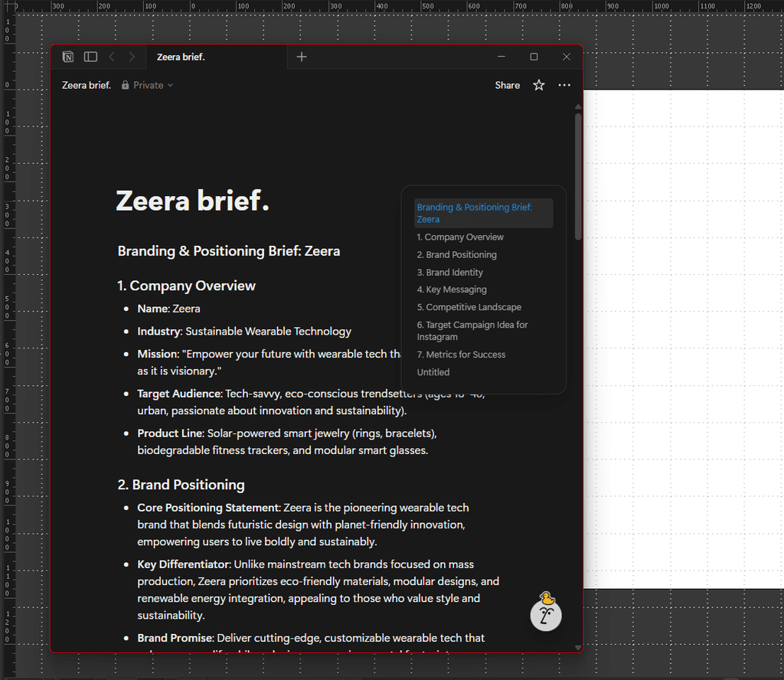Image resolution: width=784 pixels, height=680 pixels.
Task: Click Zeera brief. breadcrumb title
Action: point(87,85)
